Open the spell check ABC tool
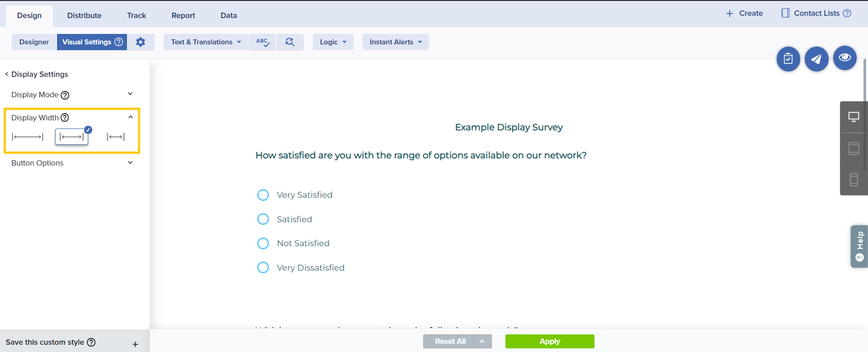 point(263,42)
